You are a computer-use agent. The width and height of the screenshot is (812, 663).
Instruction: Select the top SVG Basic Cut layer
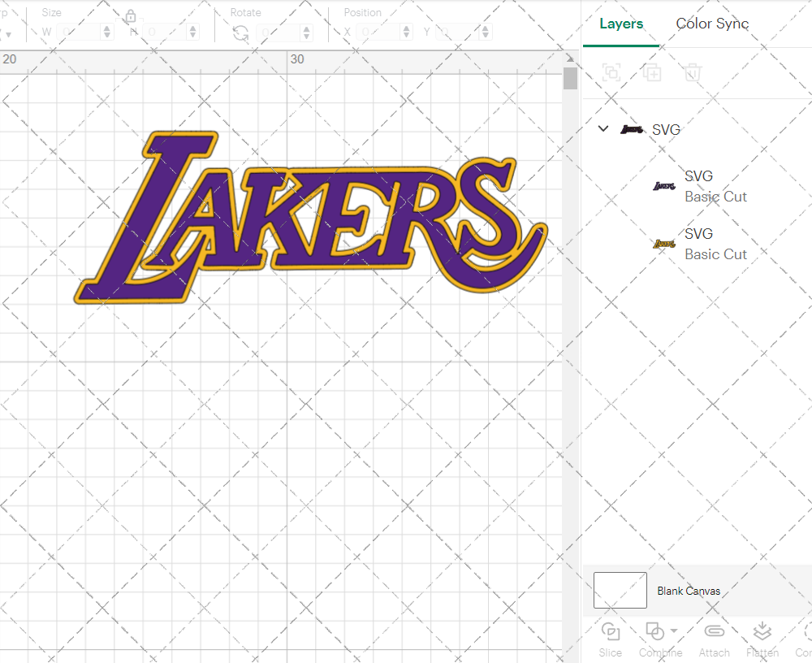[x=715, y=186]
